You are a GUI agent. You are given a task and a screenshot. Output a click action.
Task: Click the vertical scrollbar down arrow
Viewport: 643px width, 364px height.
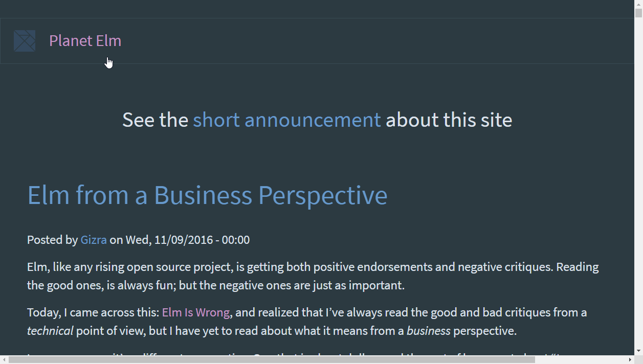(638, 351)
